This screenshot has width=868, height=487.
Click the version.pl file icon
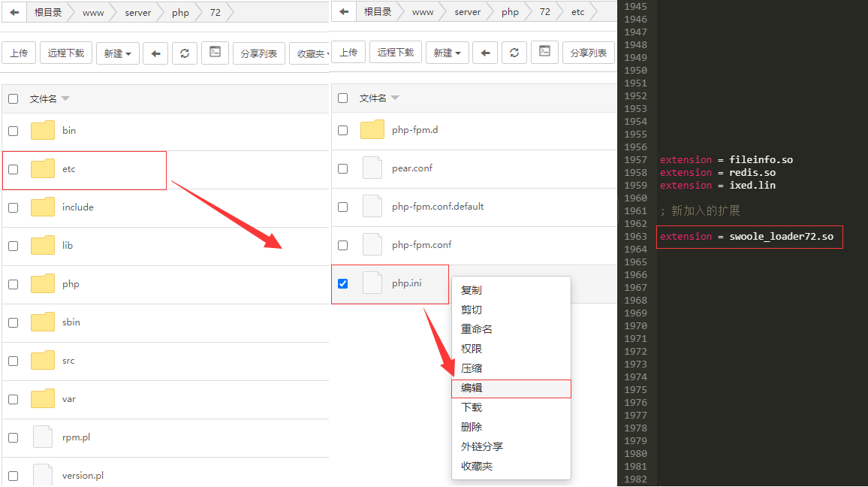click(x=43, y=475)
